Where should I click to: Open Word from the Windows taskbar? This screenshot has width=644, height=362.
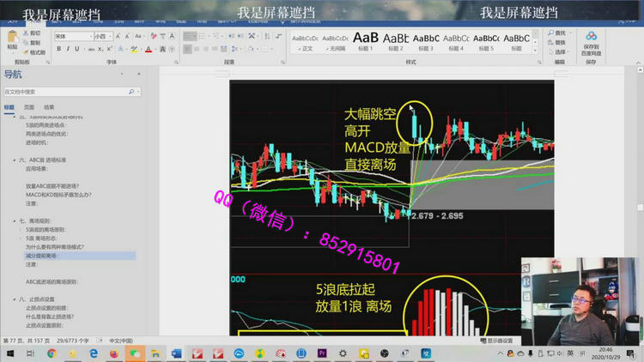(x=177, y=353)
